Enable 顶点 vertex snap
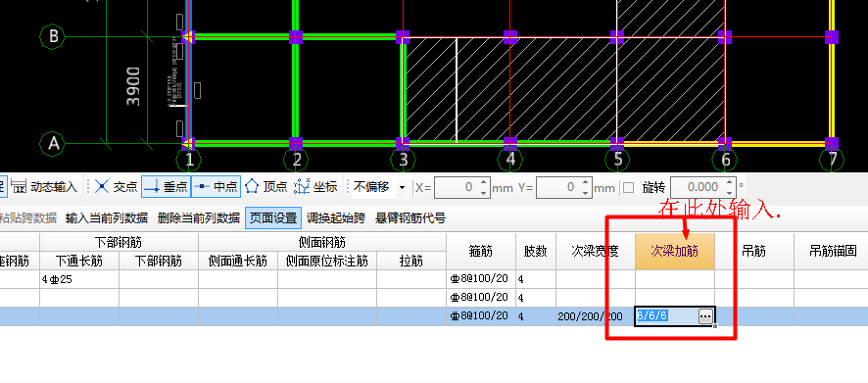This screenshot has width=868, height=383. pos(266,187)
